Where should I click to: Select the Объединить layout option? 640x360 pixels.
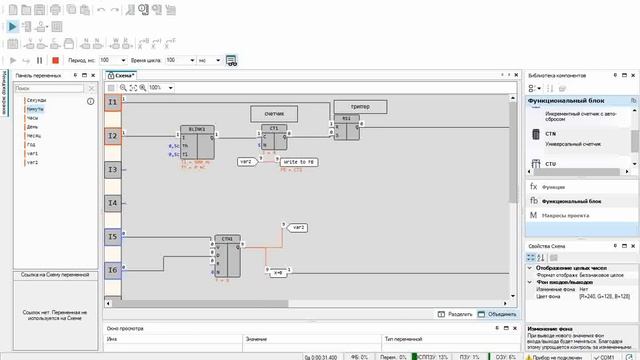point(497,314)
